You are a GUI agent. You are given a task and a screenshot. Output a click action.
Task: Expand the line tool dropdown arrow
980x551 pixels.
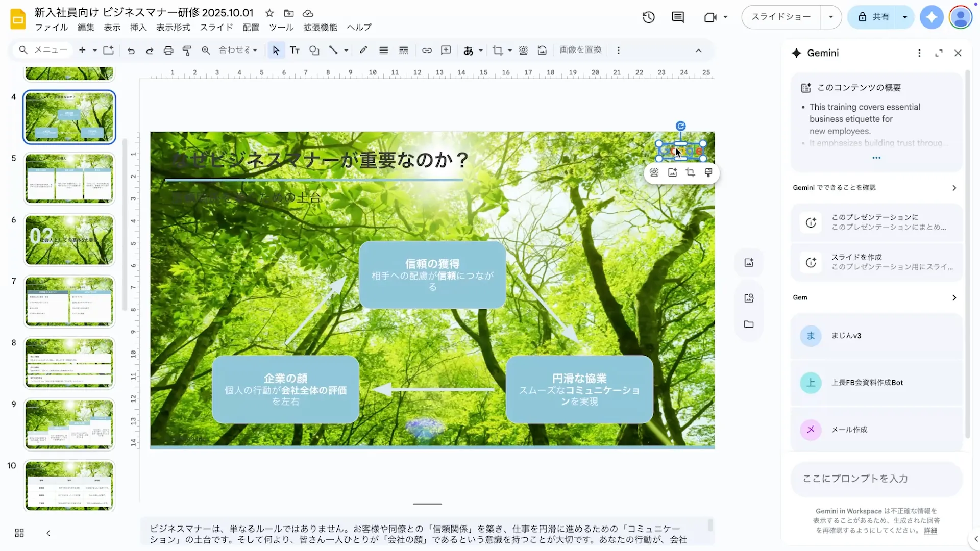click(345, 50)
